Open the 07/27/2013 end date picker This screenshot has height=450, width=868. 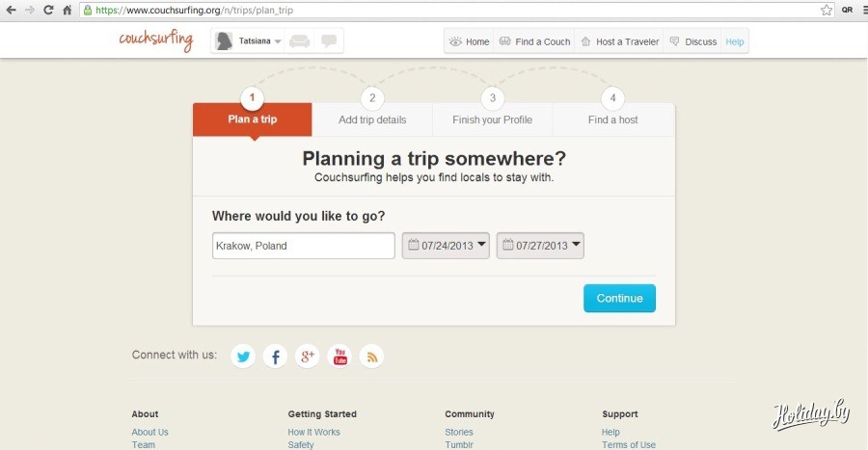coord(540,246)
